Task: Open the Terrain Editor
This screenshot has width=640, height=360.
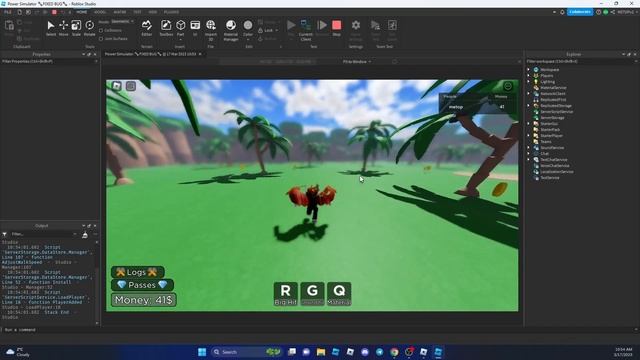Action: (147, 28)
